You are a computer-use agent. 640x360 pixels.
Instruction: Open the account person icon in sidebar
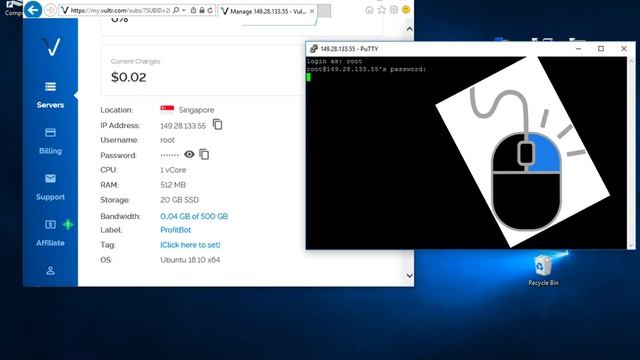[50, 271]
